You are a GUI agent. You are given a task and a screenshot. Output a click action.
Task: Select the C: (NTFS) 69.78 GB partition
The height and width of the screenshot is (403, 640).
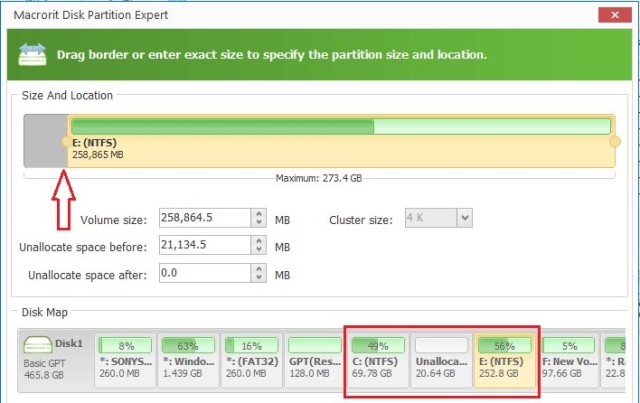tap(378, 360)
